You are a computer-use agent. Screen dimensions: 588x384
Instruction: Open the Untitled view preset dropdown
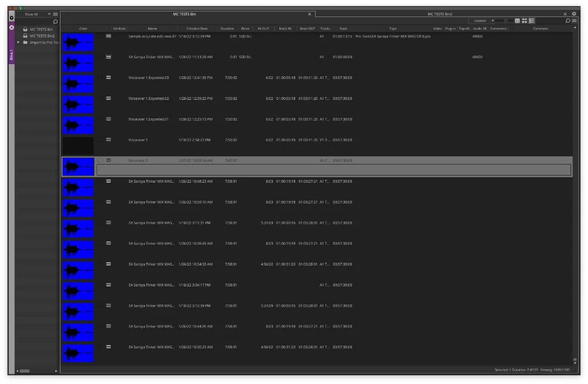coord(482,20)
